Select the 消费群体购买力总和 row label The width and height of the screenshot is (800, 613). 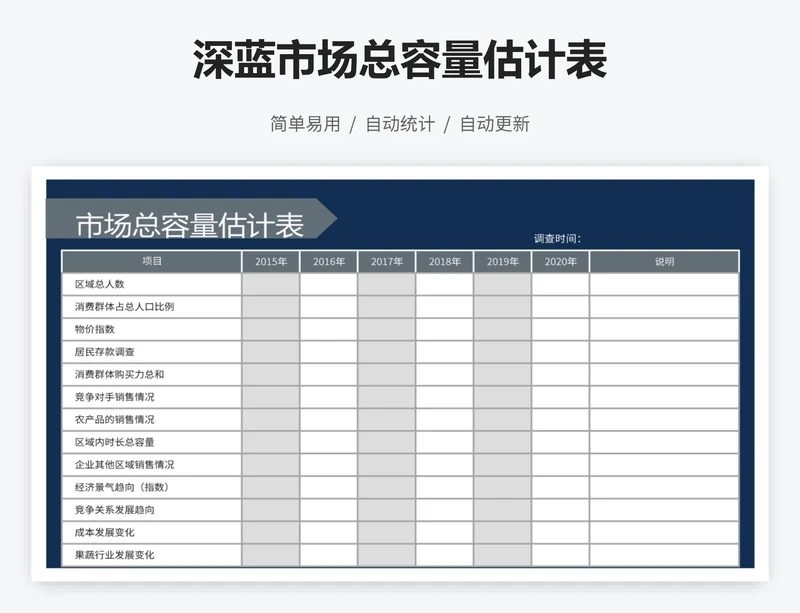(119, 374)
